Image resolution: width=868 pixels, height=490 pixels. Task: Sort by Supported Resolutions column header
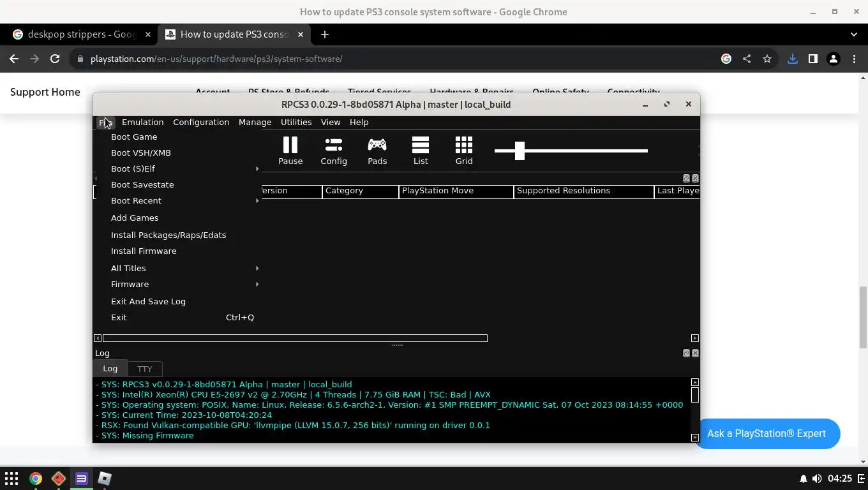tap(584, 191)
